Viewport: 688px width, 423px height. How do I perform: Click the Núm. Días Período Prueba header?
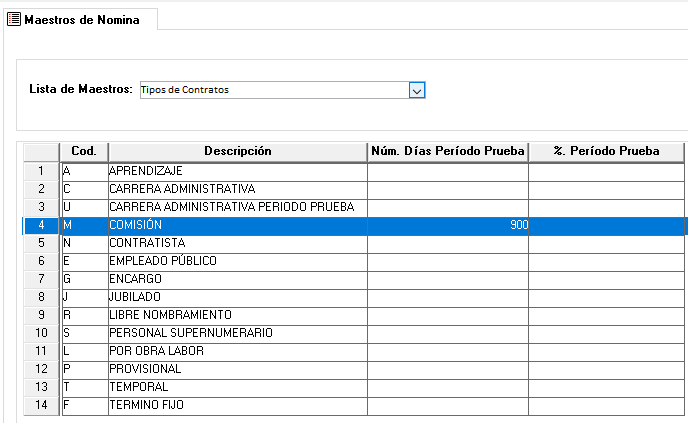[x=447, y=151]
